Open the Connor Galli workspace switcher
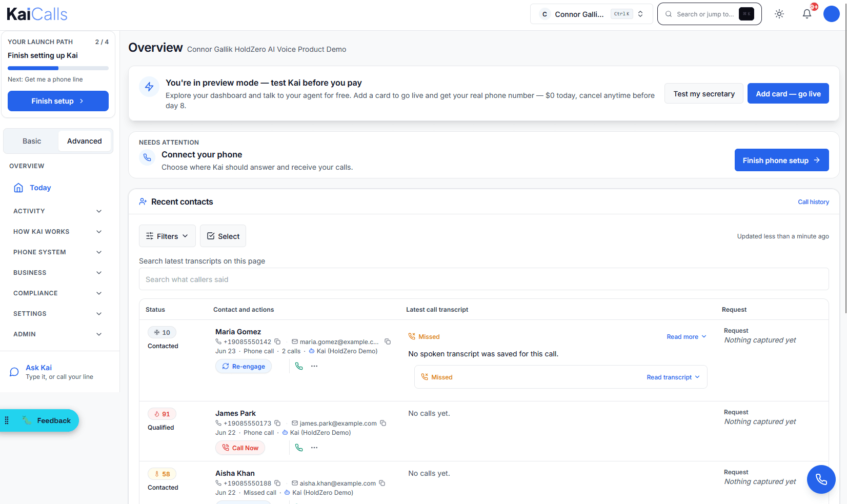 [592, 14]
